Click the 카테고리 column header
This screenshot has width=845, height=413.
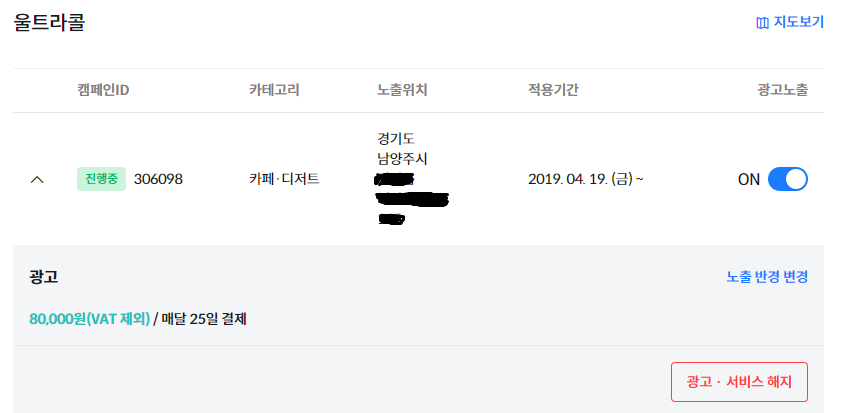click(274, 90)
